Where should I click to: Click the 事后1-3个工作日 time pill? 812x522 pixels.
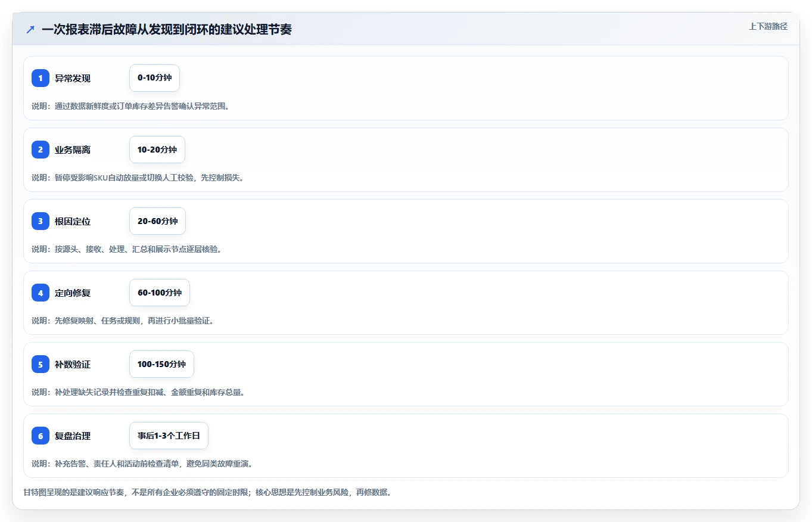pos(169,436)
